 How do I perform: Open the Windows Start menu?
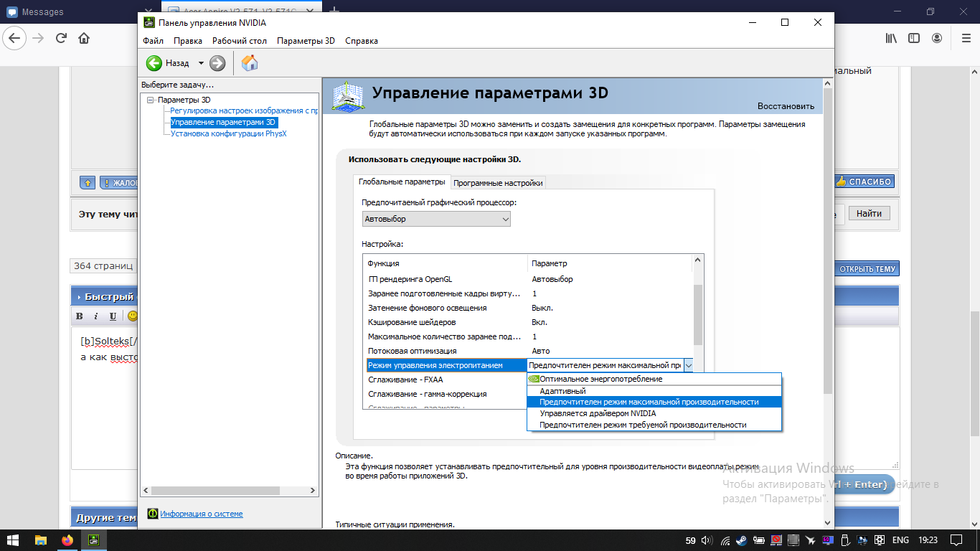[13, 540]
